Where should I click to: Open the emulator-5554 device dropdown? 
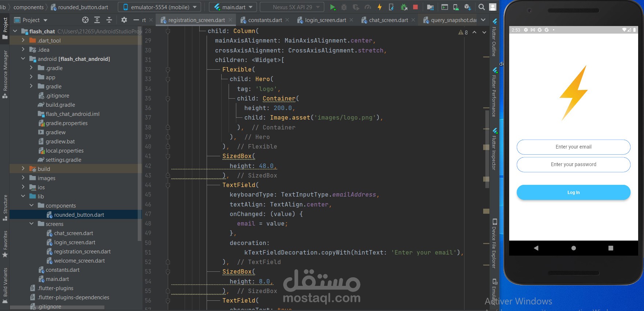pyautogui.click(x=159, y=7)
